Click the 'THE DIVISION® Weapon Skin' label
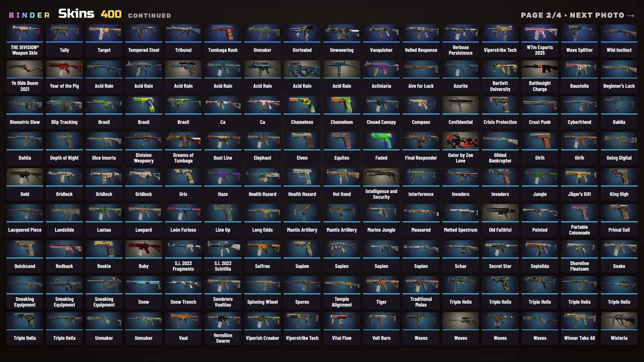The image size is (644, 362). point(25,50)
